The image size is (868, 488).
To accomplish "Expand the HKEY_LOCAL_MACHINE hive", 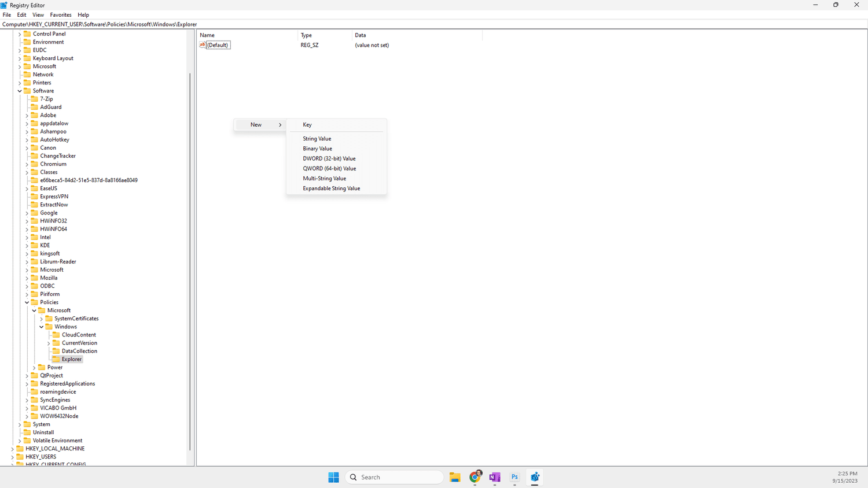I will click(12, 449).
